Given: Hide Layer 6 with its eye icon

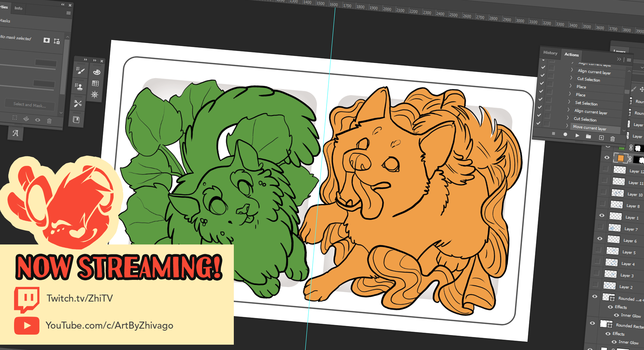Looking at the screenshot, I should pyautogui.click(x=600, y=238).
